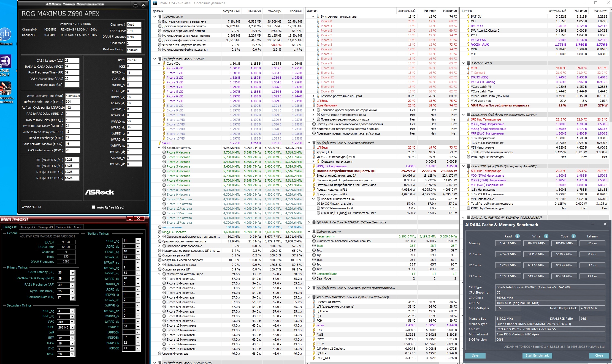
Task: Open the About tab in MemTweakIt
Action: tap(78, 227)
